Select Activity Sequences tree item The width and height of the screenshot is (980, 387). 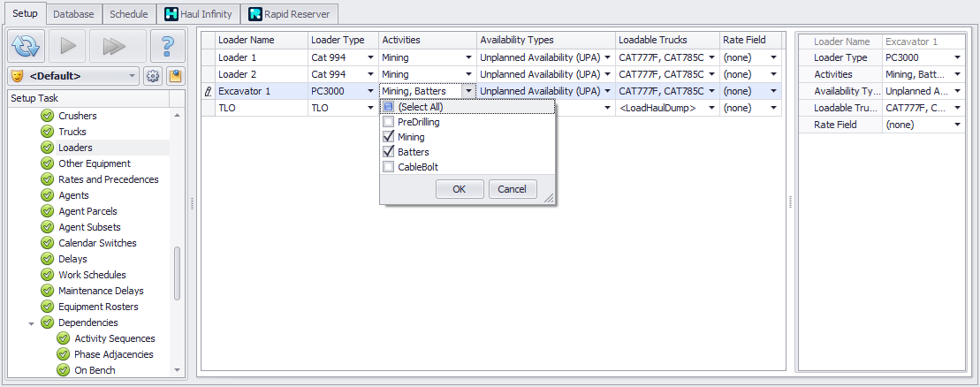114,338
